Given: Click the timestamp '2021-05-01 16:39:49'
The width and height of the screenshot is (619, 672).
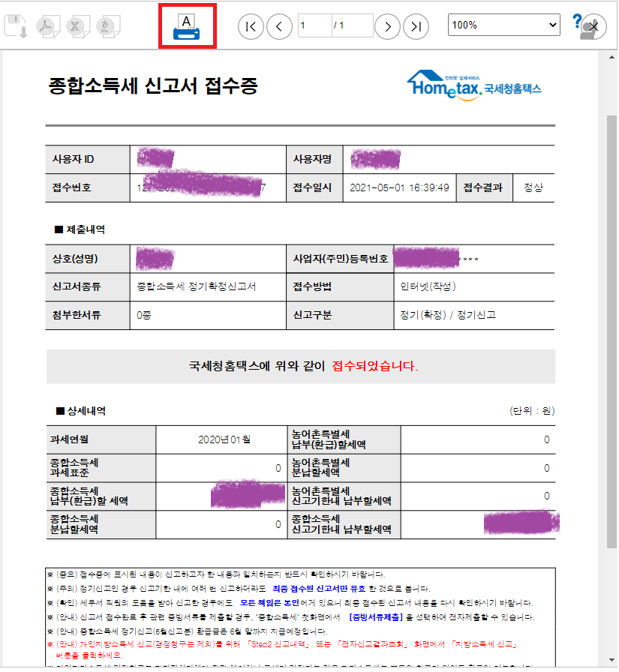Looking at the screenshot, I should (399, 187).
